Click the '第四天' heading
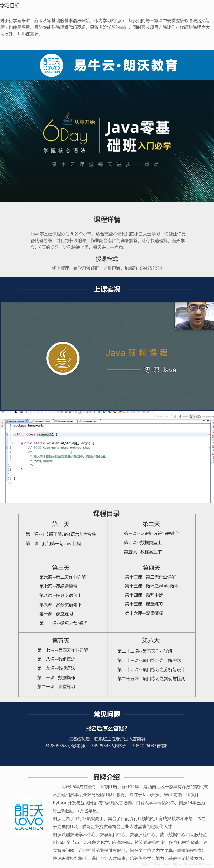This screenshot has height=868, width=214. [151, 568]
